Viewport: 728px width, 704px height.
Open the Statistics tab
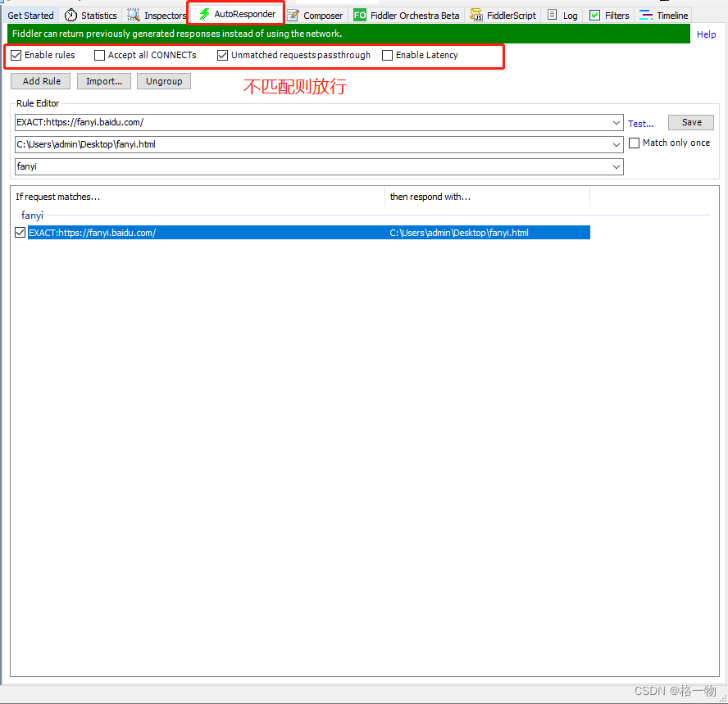point(91,16)
